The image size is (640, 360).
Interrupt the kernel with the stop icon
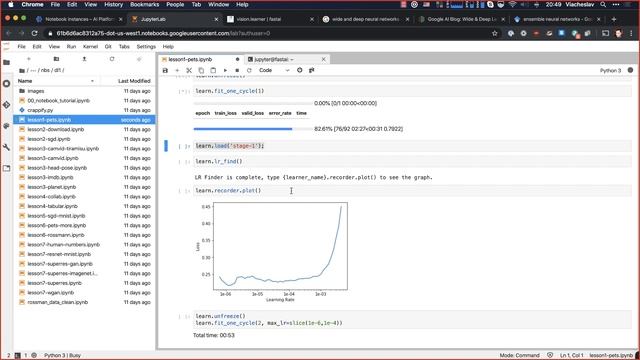click(237, 70)
